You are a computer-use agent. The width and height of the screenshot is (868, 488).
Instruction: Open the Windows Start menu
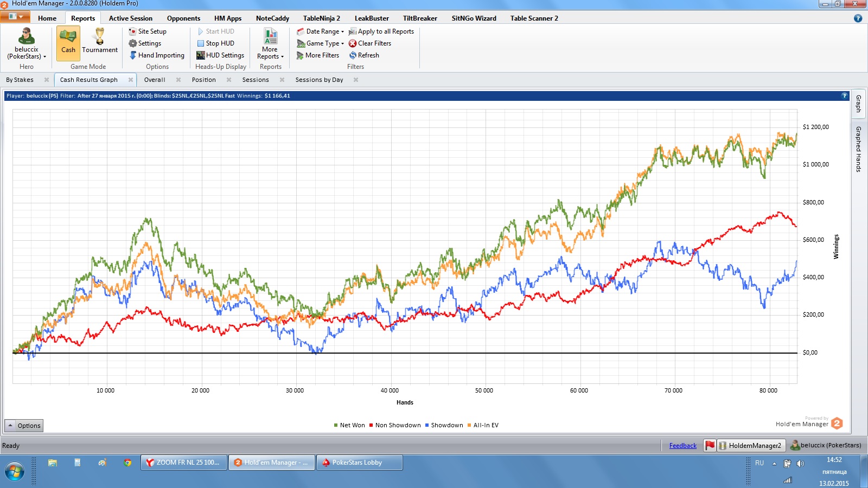(x=14, y=472)
